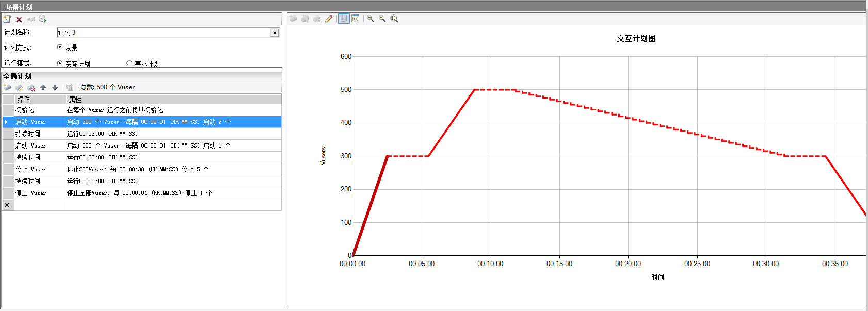Select the 场景 radio button
This screenshot has height=311, width=868.
pos(59,47)
